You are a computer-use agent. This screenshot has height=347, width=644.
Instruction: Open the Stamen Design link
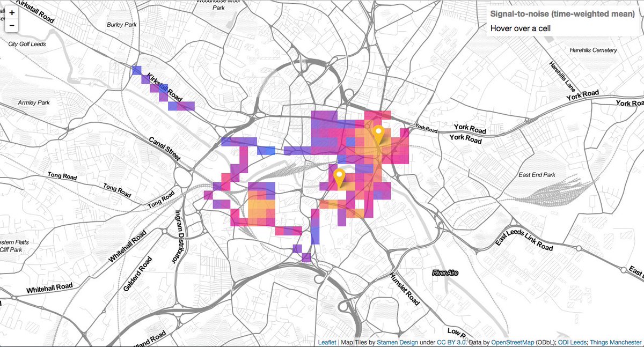click(396, 342)
